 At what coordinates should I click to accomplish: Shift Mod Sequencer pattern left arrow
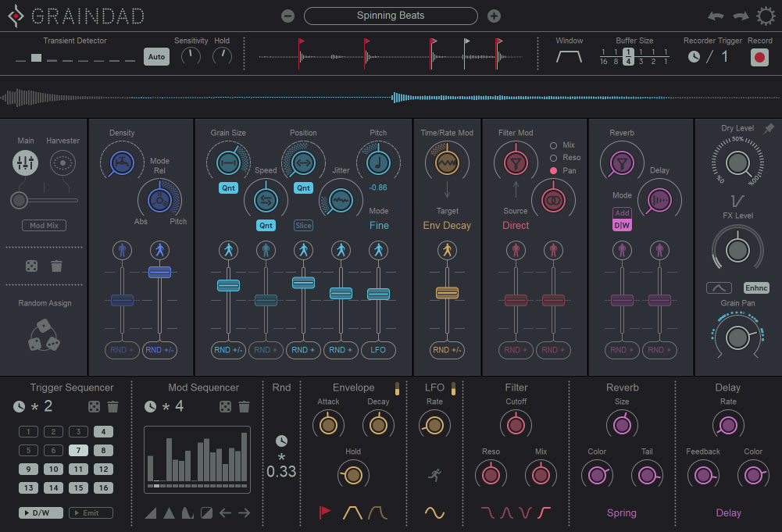pos(225,512)
